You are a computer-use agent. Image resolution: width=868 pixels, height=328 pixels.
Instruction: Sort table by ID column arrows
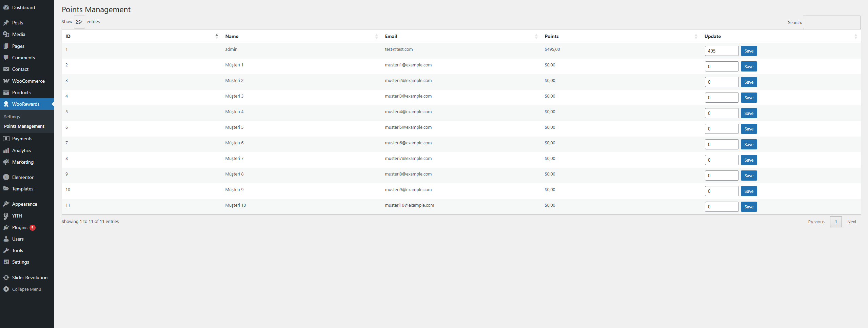click(217, 36)
